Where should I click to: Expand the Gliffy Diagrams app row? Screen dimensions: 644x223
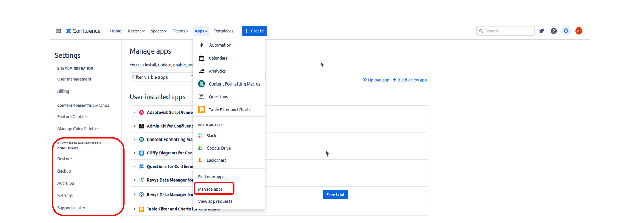click(x=135, y=153)
